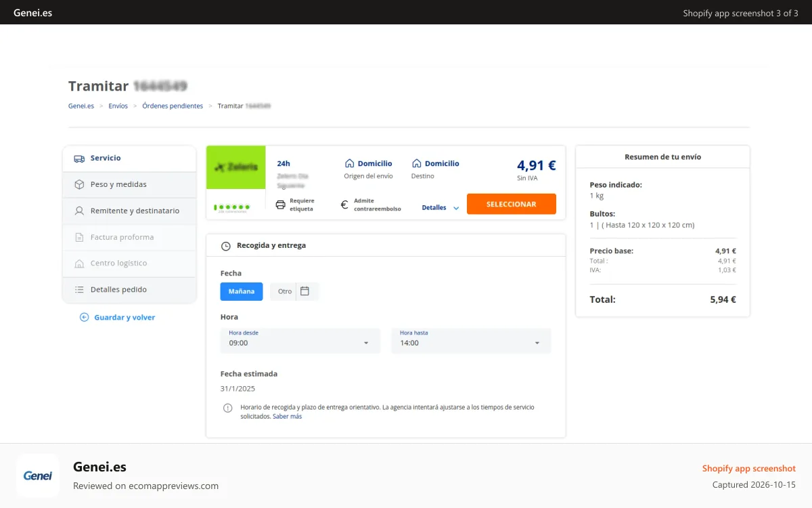Open the Hora desde dropdown showing 09:00
Screen dimensions: 812x508
pyautogui.click(x=300, y=341)
